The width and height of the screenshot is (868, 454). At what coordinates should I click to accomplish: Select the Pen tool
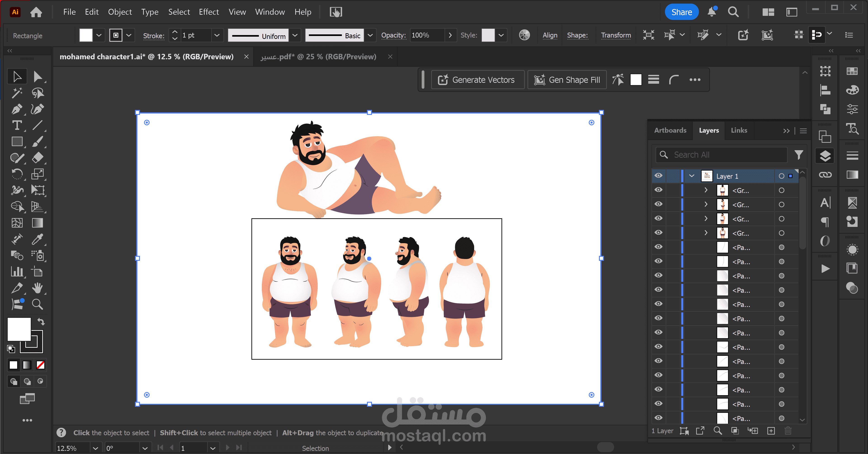pyautogui.click(x=17, y=109)
